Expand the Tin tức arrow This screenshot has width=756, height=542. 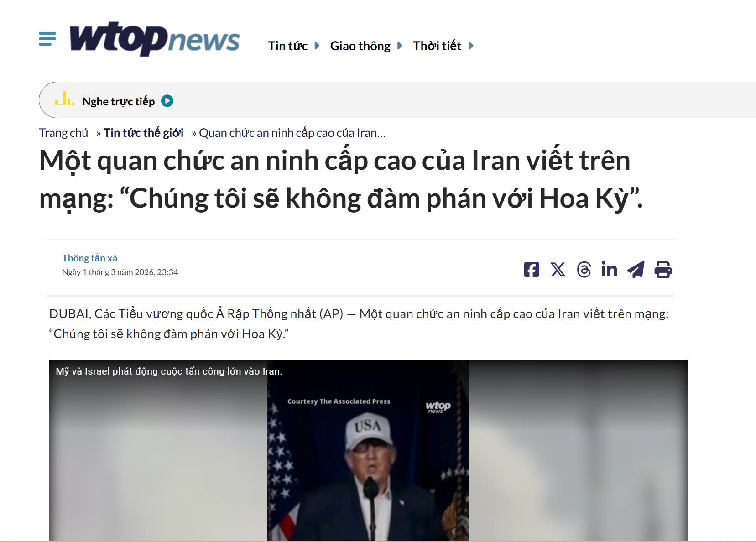pos(317,46)
